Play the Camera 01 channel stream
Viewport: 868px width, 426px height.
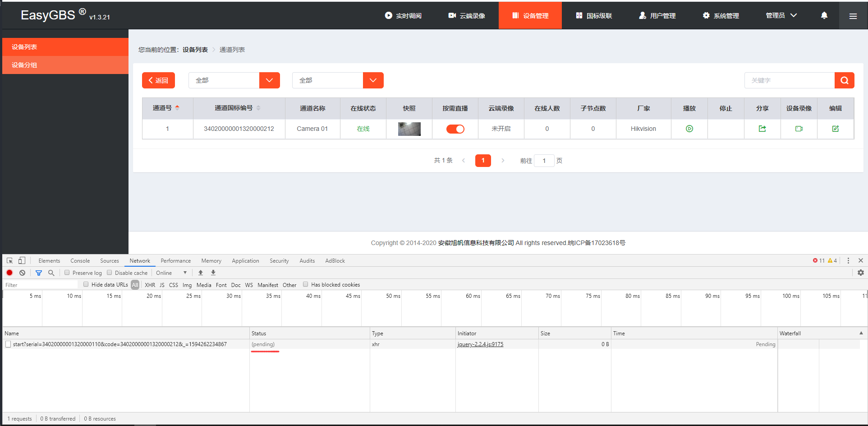point(689,129)
